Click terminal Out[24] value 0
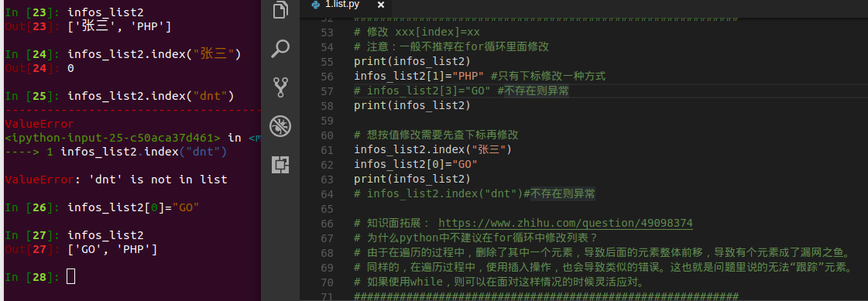The image size is (868, 301). click(70, 68)
